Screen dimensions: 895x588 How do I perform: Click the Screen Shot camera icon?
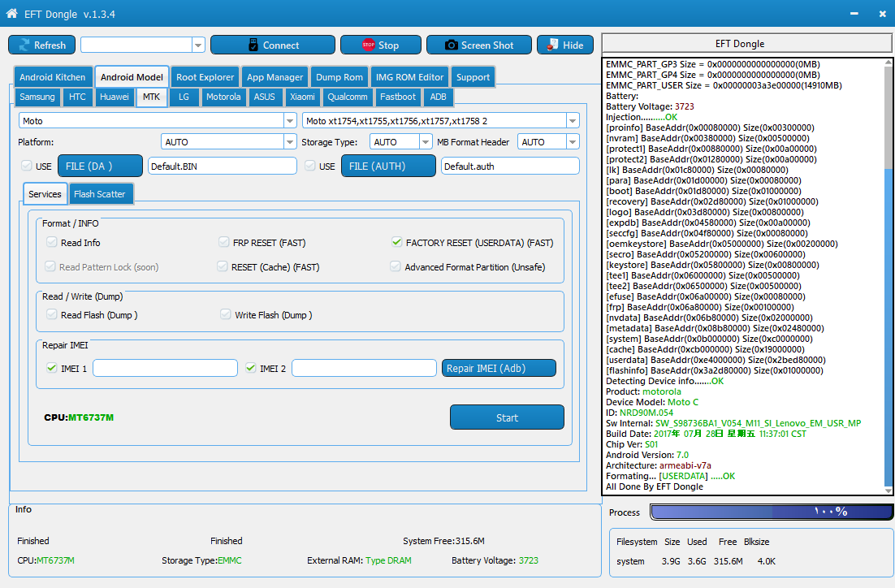point(451,45)
